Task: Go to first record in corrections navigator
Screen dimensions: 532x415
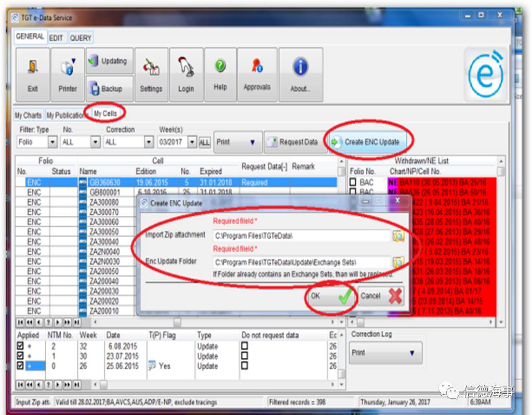Action: tap(20, 384)
